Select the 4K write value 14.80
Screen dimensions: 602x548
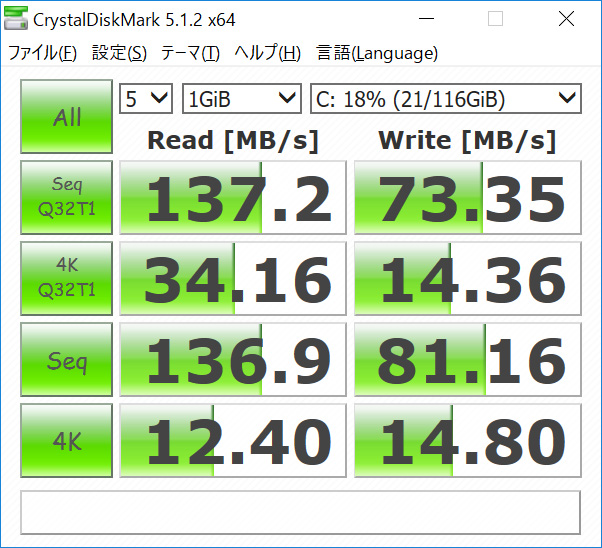(468, 440)
